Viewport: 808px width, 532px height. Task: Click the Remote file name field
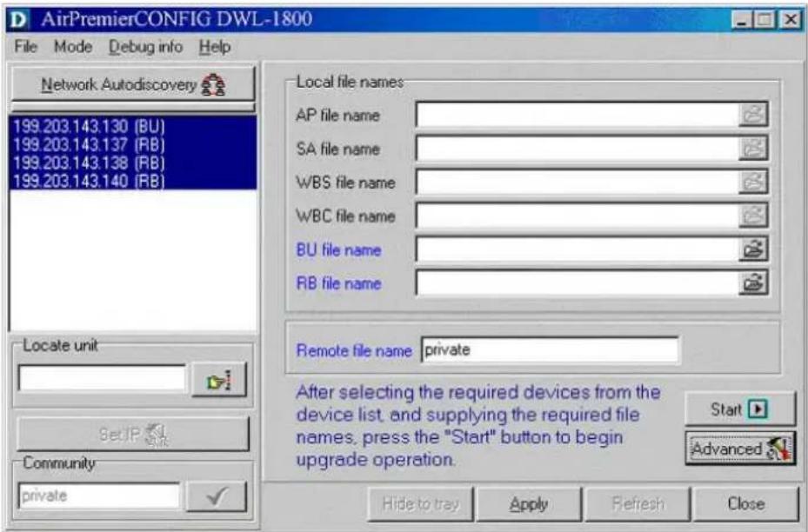(x=550, y=350)
